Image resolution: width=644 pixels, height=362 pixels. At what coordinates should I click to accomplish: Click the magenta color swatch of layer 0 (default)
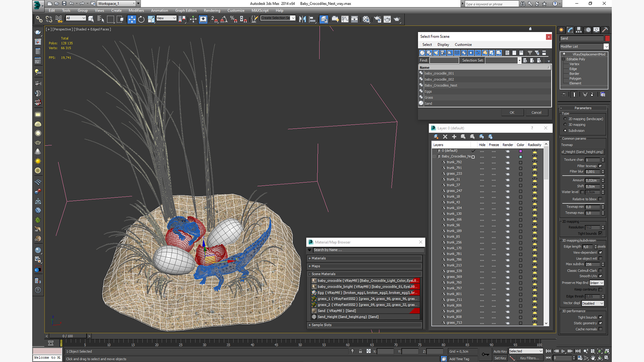click(521, 151)
